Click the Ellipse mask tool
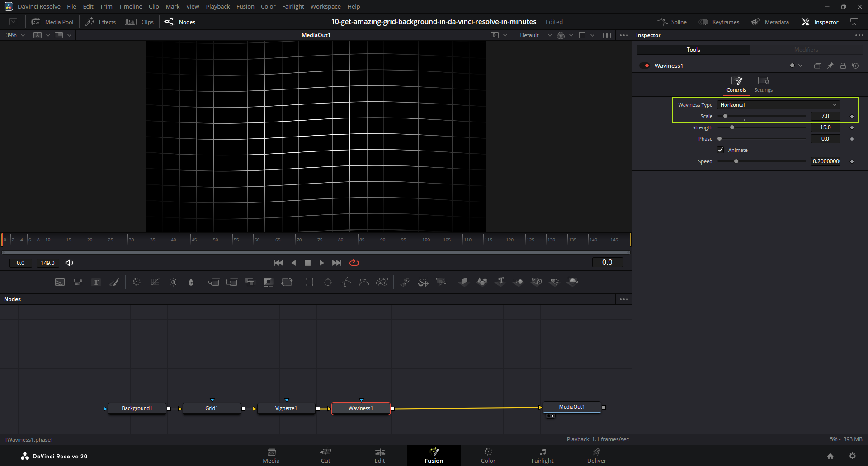Image resolution: width=868 pixels, height=466 pixels. (328, 282)
